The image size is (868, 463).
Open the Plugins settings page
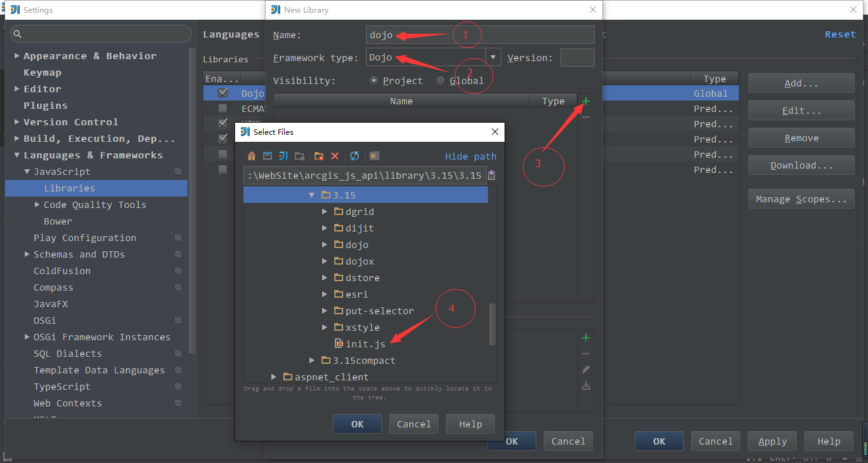[x=45, y=106]
